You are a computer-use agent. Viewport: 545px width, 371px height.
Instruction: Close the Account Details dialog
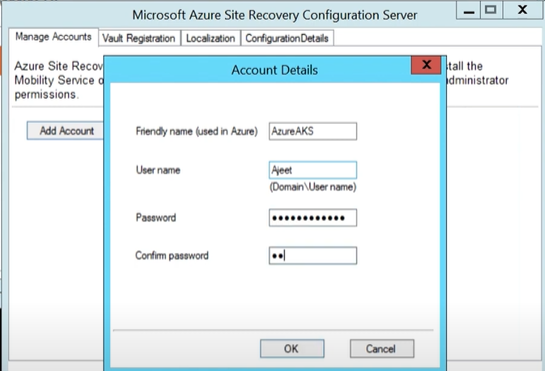(426, 65)
